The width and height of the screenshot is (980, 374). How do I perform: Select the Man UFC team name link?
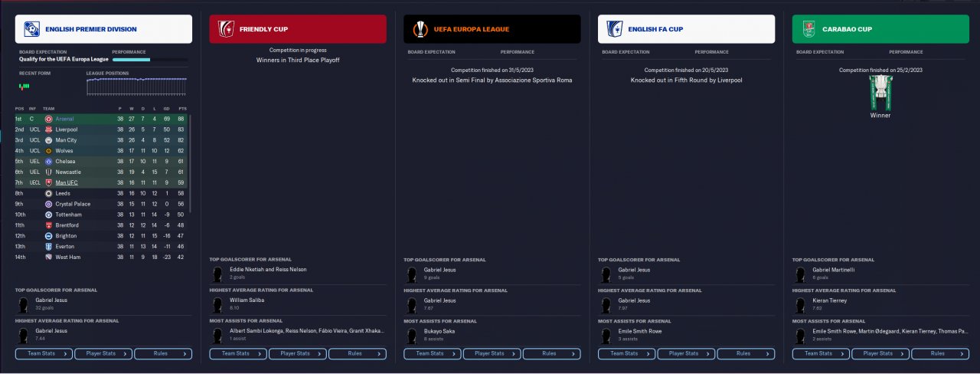(x=67, y=183)
